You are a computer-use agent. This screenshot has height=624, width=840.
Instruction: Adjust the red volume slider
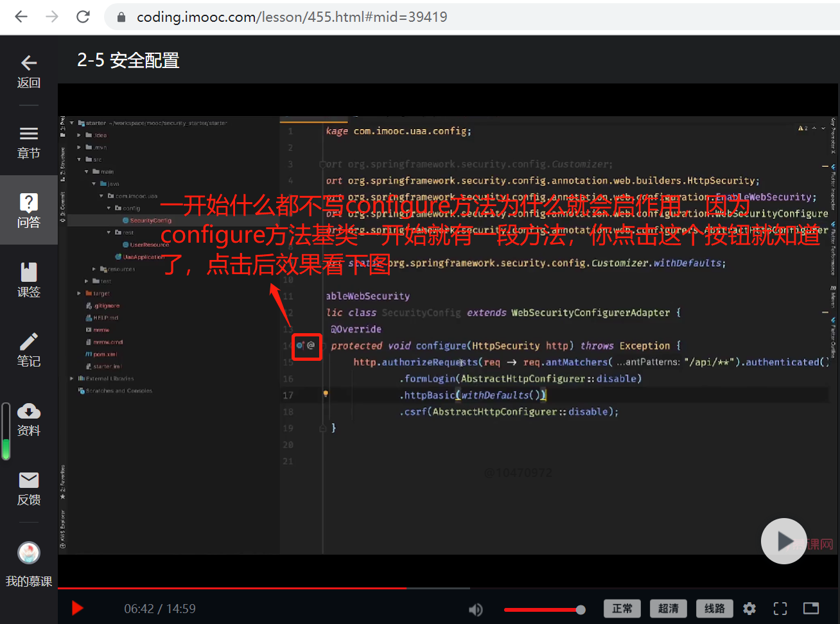(545, 609)
